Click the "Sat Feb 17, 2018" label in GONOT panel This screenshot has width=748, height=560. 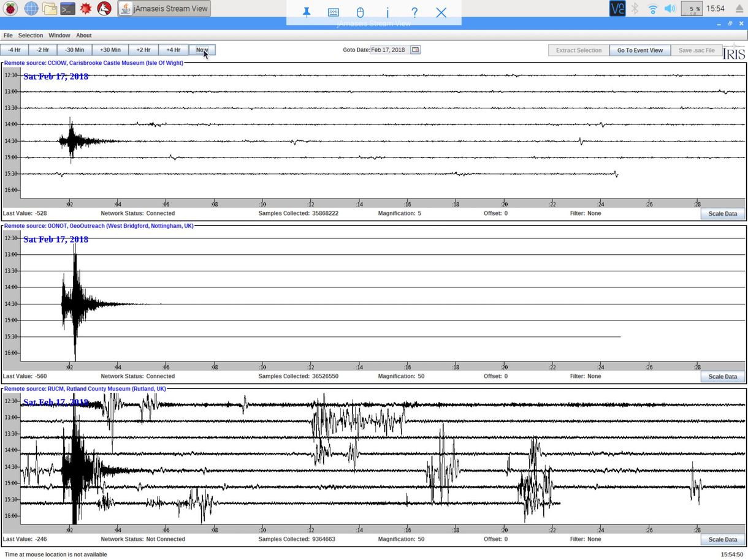click(x=56, y=240)
